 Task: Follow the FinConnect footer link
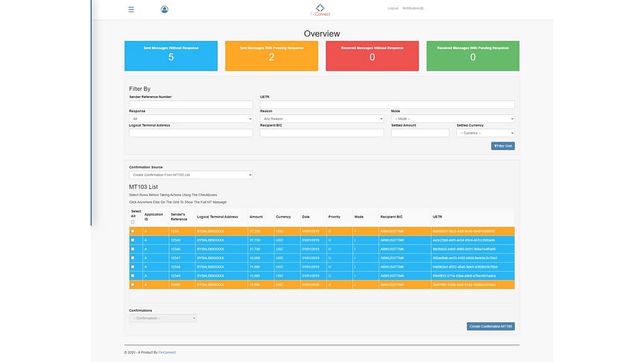coord(167,353)
